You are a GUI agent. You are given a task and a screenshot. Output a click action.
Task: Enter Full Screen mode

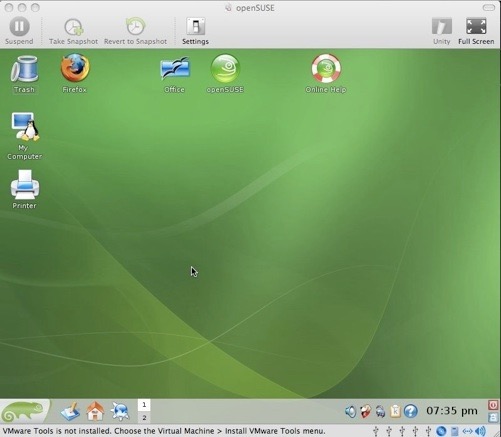coord(476,31)
